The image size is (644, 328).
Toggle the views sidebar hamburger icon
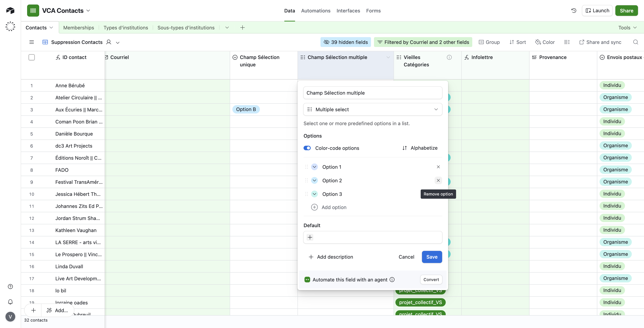[31, 42]
